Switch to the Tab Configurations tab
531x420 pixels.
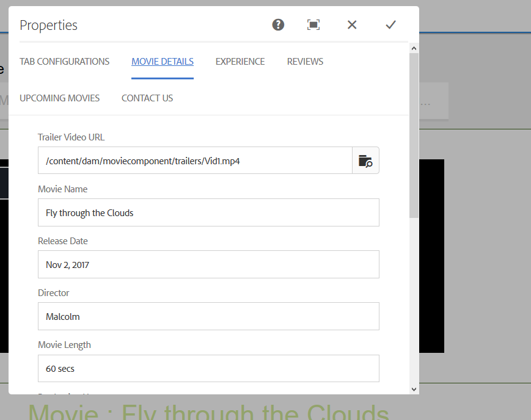[64, 62]
